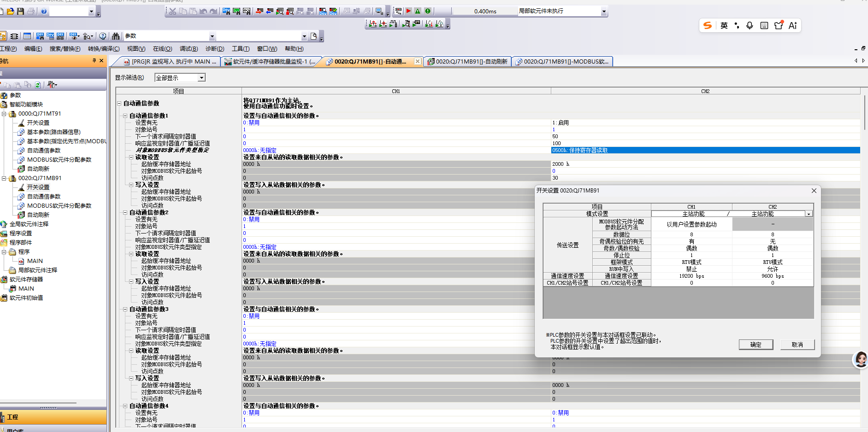Click the Save project floppy disk icon

coord(20,11)
